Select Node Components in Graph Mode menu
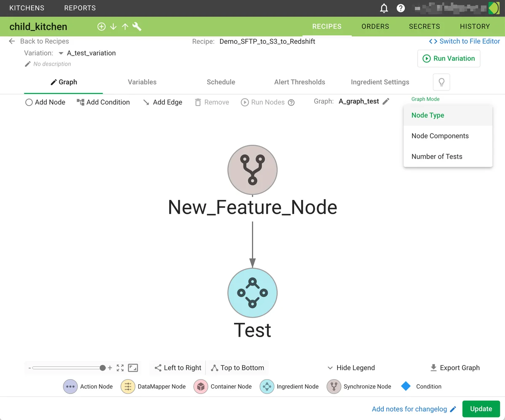This screenshot has width=505, height=420. tap(440, 136)
